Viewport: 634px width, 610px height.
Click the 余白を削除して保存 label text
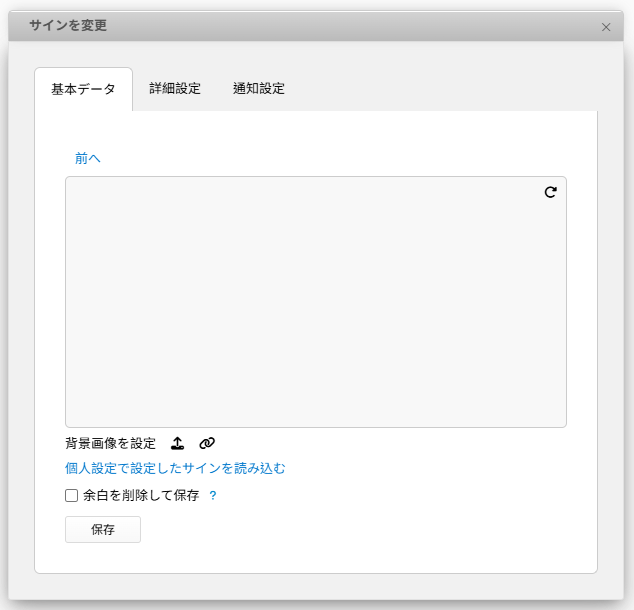(141, 495)
